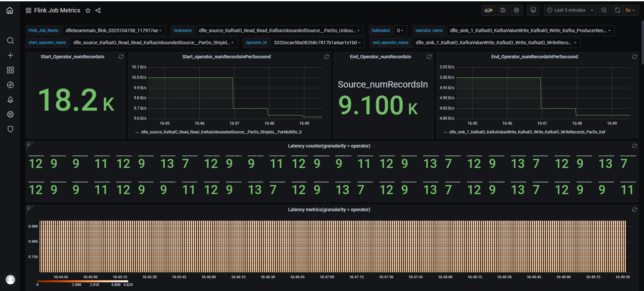Open the search dashboards icon in sidebar
Image resolution: width=644 pixels, height=291 pixels.
point(10,41)
